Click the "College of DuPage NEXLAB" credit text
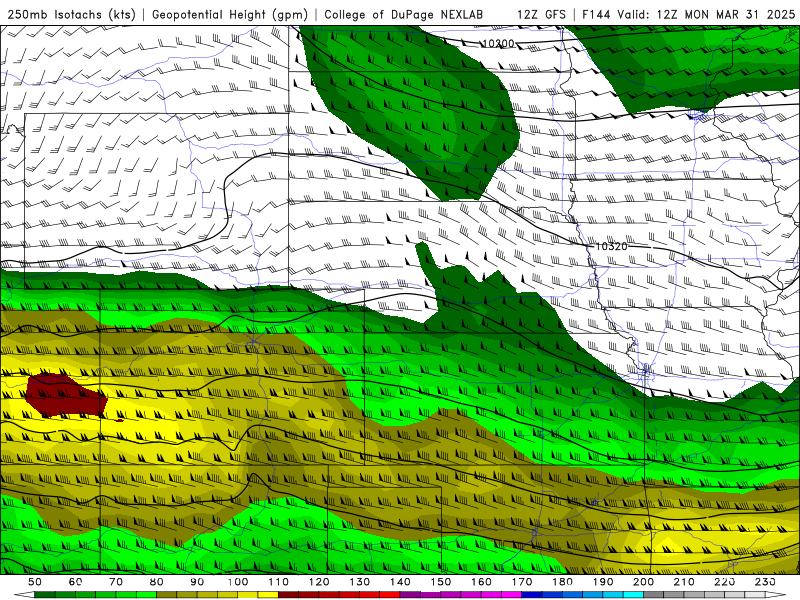The image size is (800, 600). (403, 14)
